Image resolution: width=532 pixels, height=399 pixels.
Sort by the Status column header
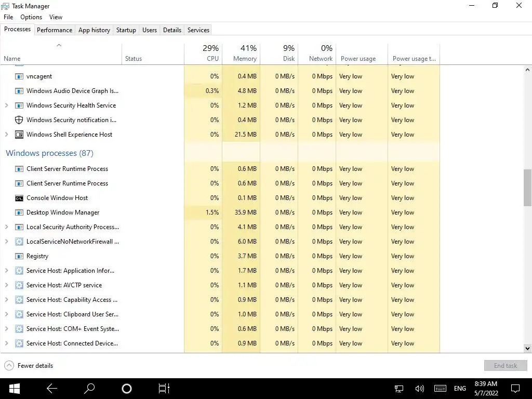tap(153, 54)
